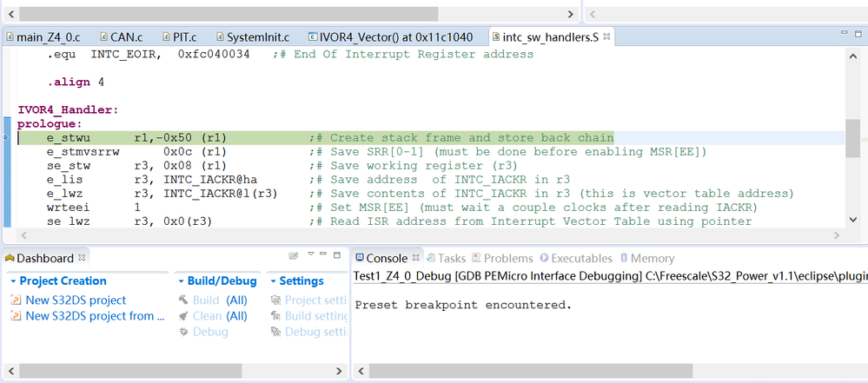Open the Dashboard view menu dropdown
868x383 pixels.
pos(311,256)
